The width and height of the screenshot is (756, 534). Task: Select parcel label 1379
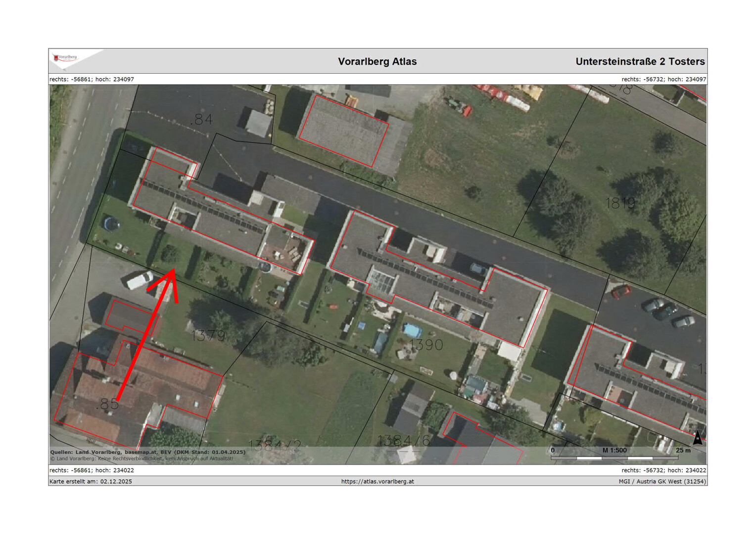click(208, 336)
